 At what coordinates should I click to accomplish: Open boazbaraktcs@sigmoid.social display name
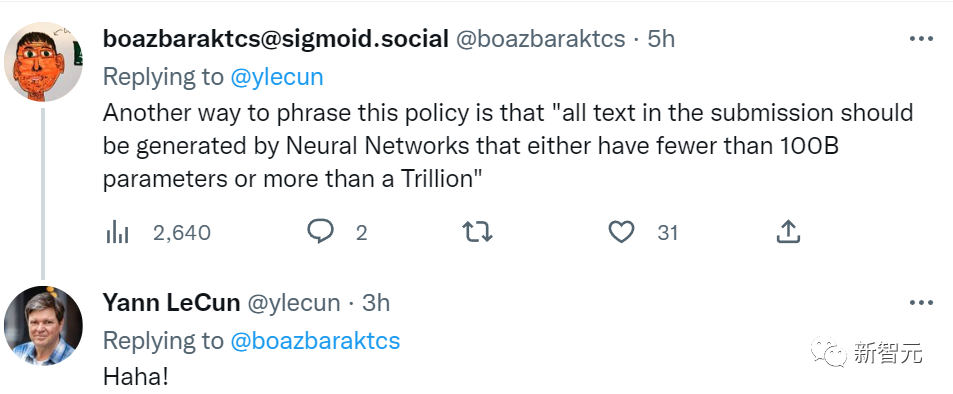point(275,39)
